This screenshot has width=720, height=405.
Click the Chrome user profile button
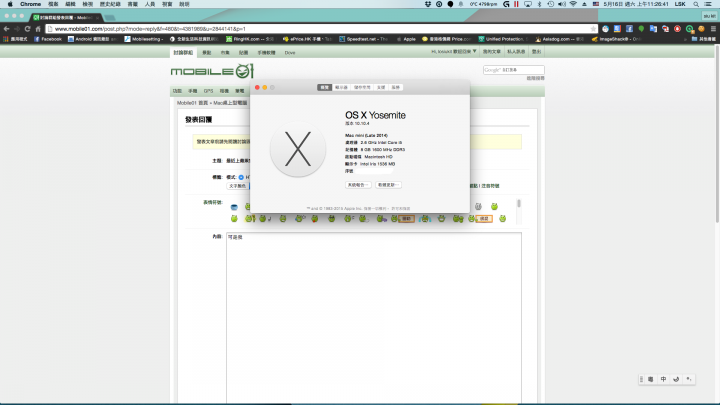[709, 16]
